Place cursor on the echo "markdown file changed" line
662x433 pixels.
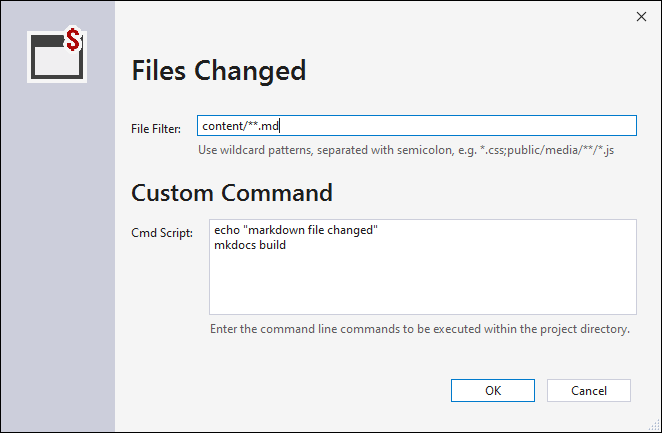pos(296,230)
